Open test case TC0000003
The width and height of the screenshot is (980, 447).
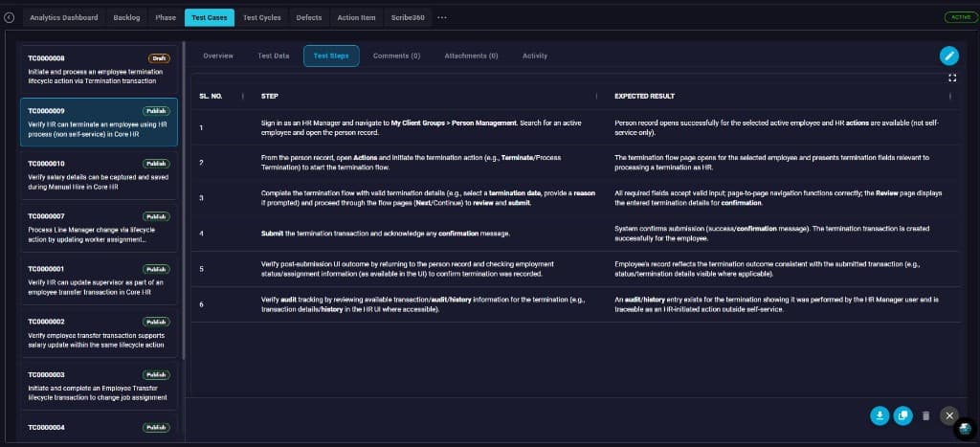pyautogui.click(x=99, y=386)
